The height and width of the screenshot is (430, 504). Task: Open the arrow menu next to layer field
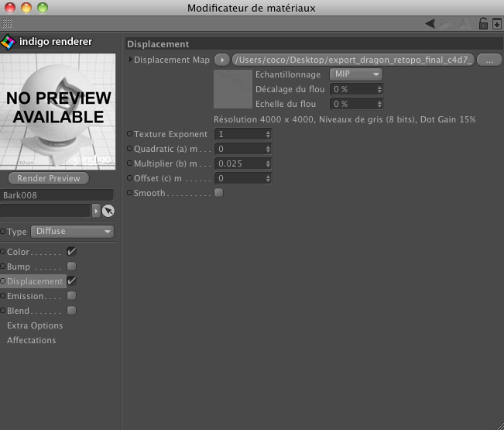click(96, 211)
